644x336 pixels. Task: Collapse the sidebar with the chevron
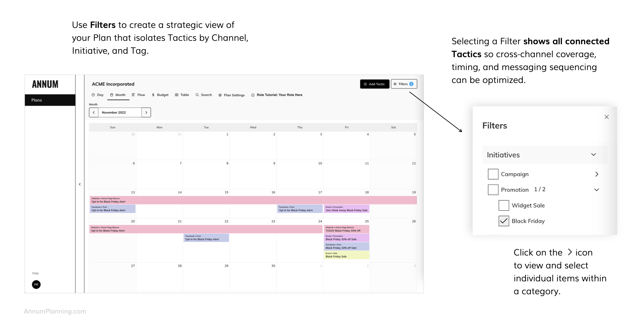[80, 184]
